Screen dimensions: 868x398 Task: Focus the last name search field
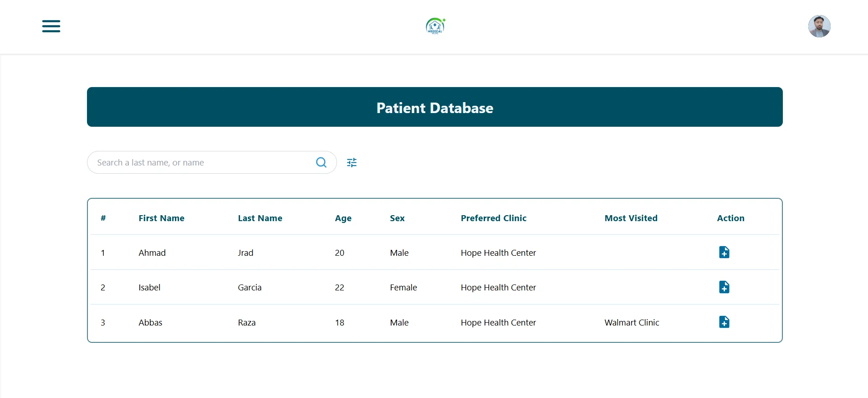tap(200, 162)
